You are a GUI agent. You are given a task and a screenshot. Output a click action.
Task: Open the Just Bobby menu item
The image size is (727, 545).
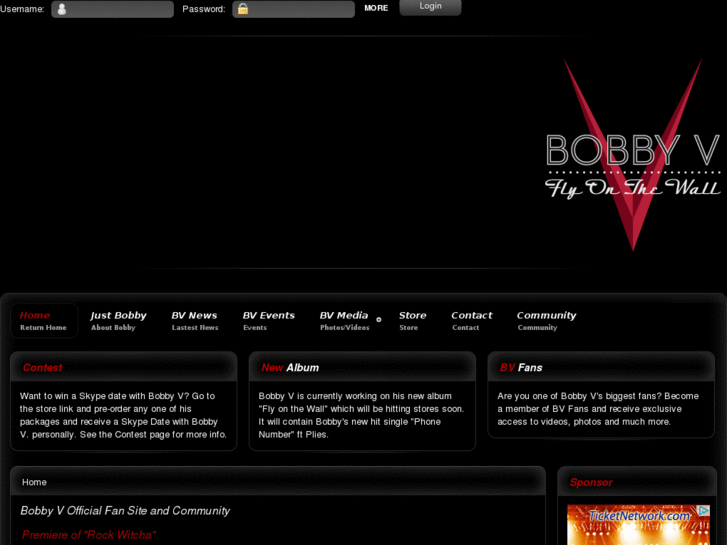118,321
